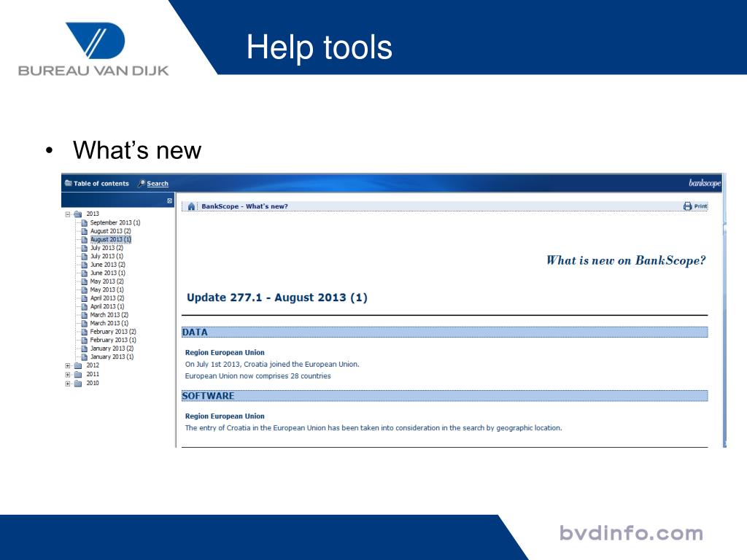Image resolution: width=747 pixels, height=560 pixels.
Task: Open April 2013 (1) update
Action: (107, 306)
